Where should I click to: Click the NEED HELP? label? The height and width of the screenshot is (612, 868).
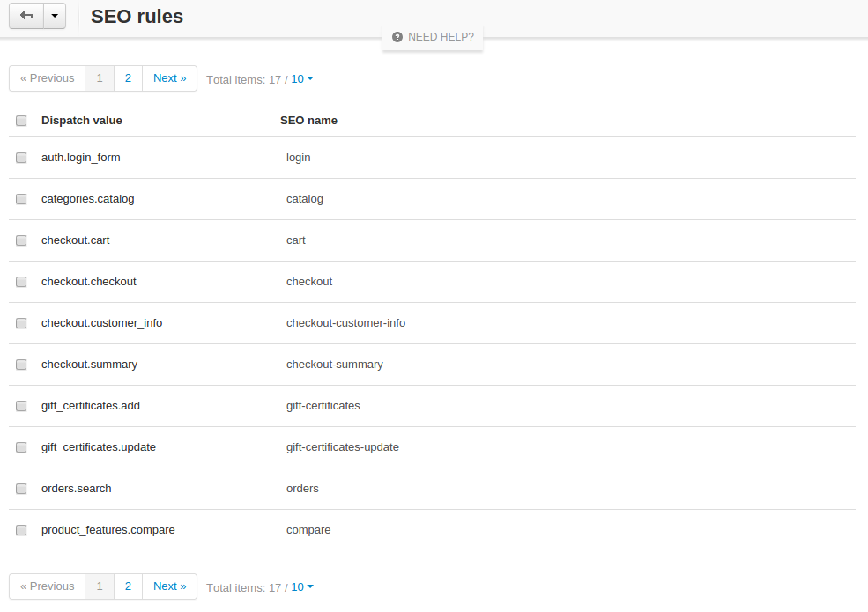(x=441, y=37)
